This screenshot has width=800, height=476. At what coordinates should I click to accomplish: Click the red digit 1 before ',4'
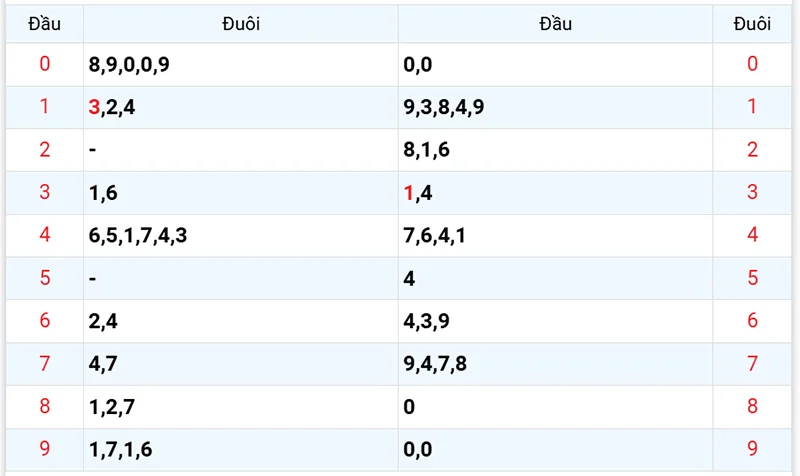(x=409, y=193)
